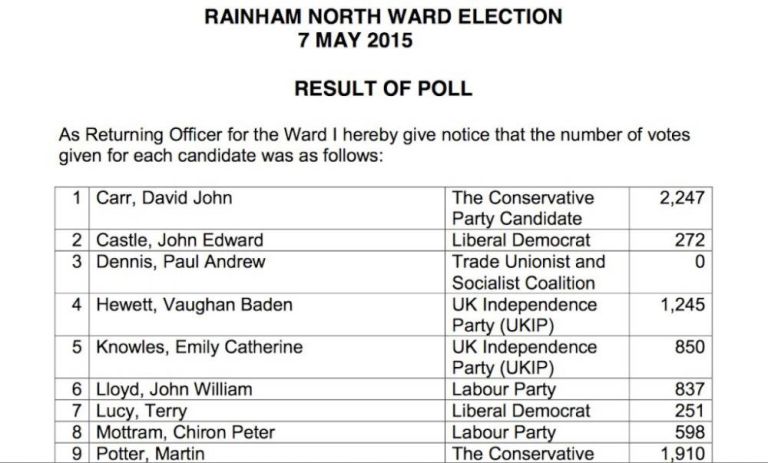Screen dimensions: 768x463
Task: Click the vote count 837
Action: [x=689, y=389]
